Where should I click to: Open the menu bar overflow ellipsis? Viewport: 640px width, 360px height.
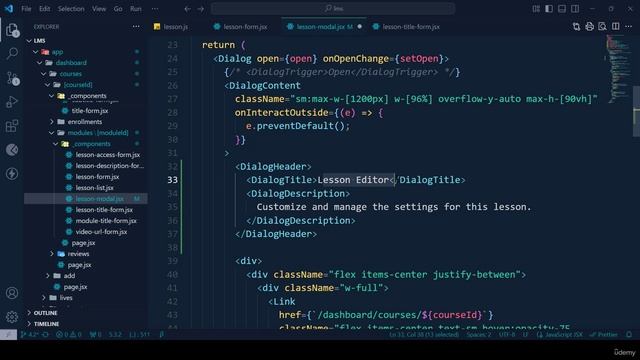coord(155,9)
